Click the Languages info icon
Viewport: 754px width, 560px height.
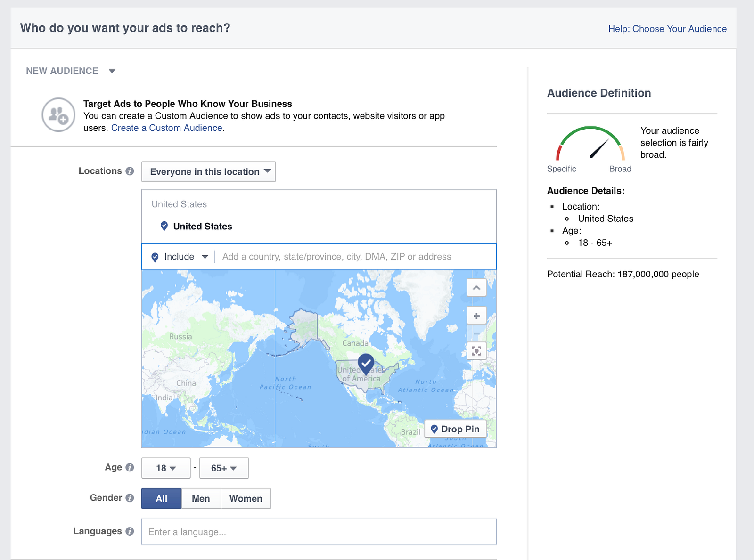[130, 531]
